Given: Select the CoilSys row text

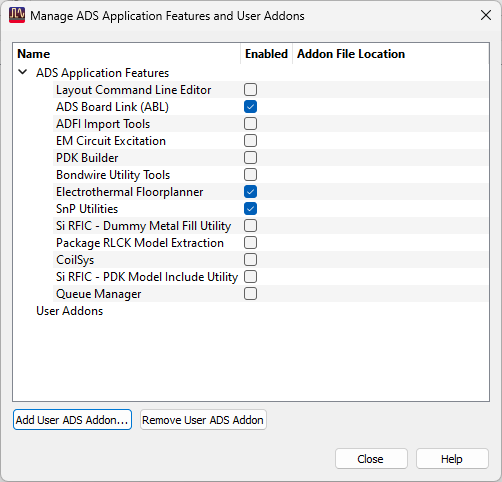Looking at the screenshot, I should point(75,260).
